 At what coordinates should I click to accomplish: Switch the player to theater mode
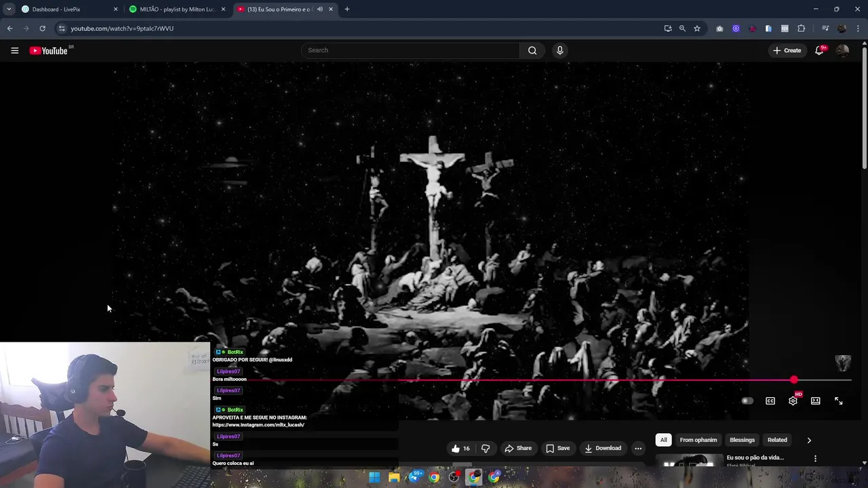(x=816, y=401)
